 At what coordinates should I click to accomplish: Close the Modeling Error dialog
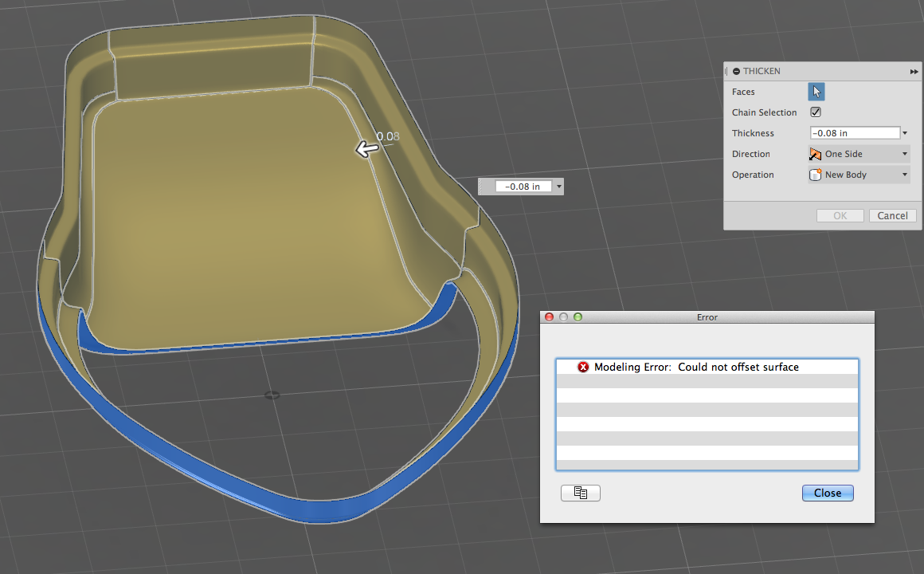point(827,493)
